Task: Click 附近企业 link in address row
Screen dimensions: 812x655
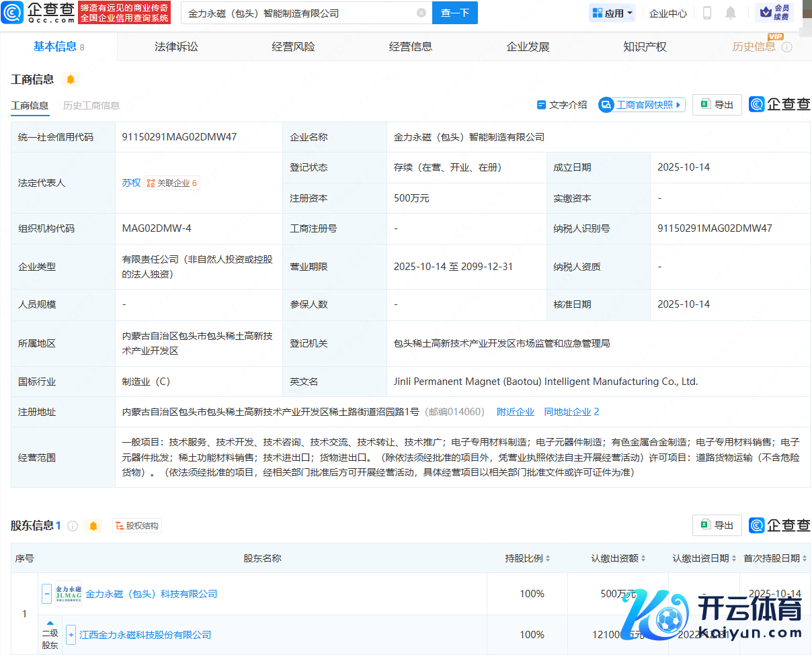Action: 515,412
